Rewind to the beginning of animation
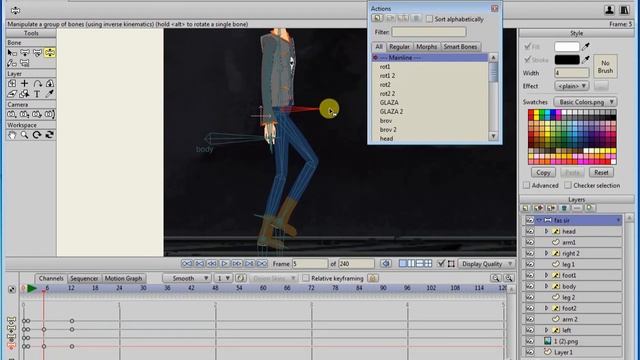640x360 pixels. click(x=187, y=264)
